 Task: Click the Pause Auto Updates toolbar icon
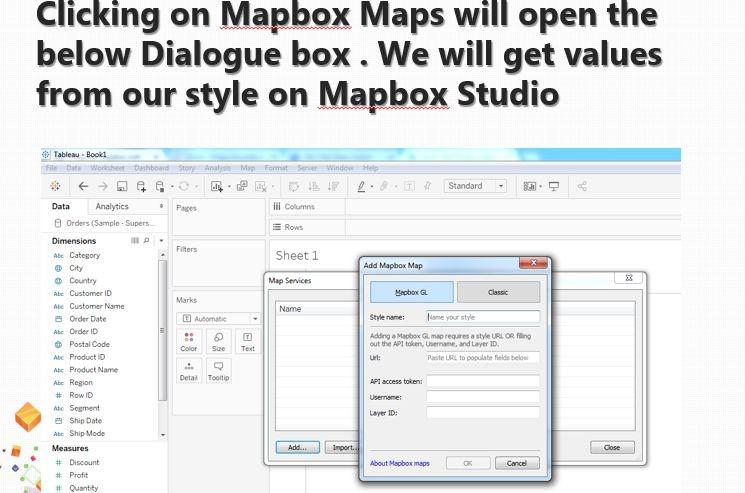point(161,186)
